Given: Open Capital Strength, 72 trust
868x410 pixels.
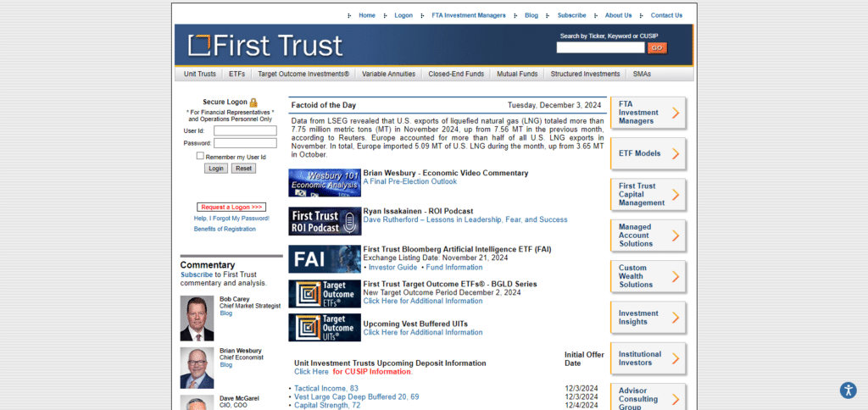Looking at the screenshot, I should [x=327, y=405].
